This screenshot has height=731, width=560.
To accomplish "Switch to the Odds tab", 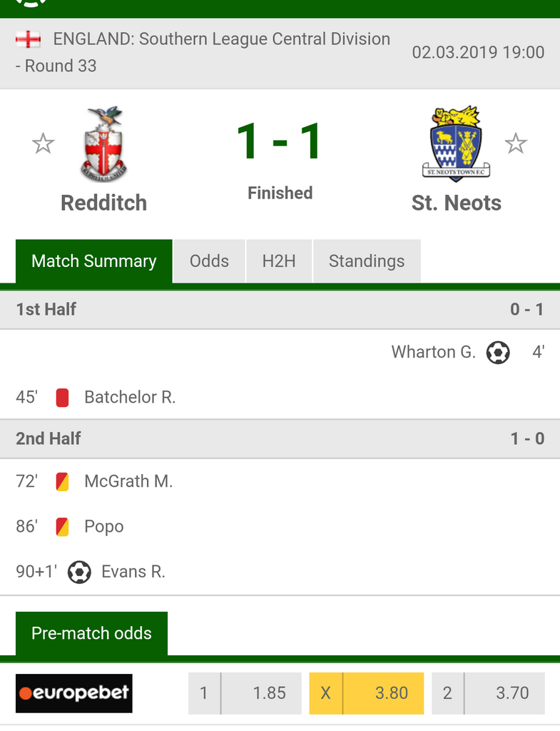I will coord(209,261).
